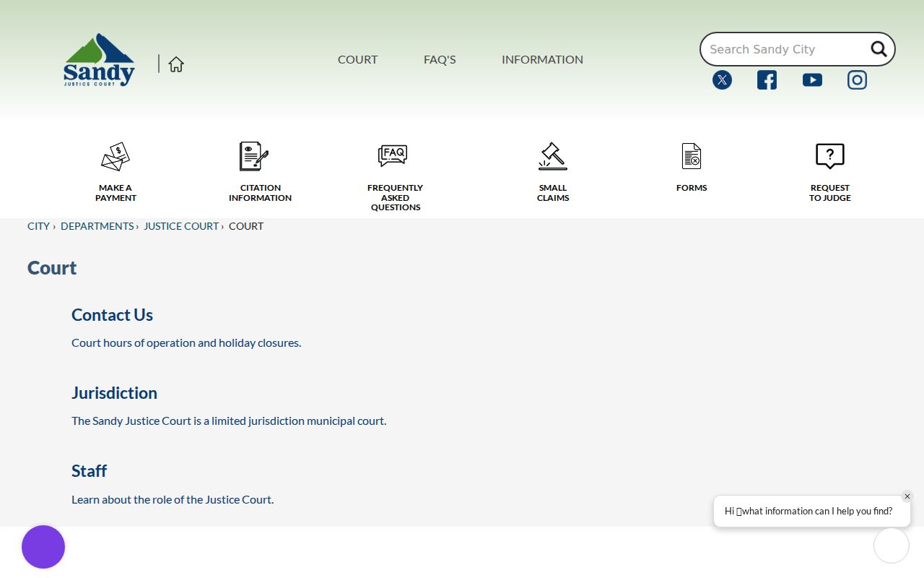Open the YouTube channel icon
The height and width of the screenshot is (578, 924).
[812, 80]
